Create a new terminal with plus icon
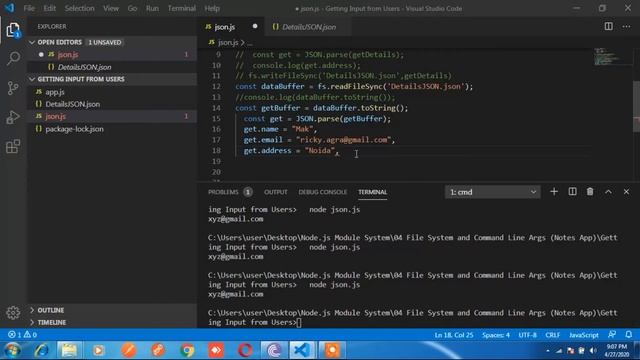The height and width of the screenshot is (360, 640). (554, 192)
